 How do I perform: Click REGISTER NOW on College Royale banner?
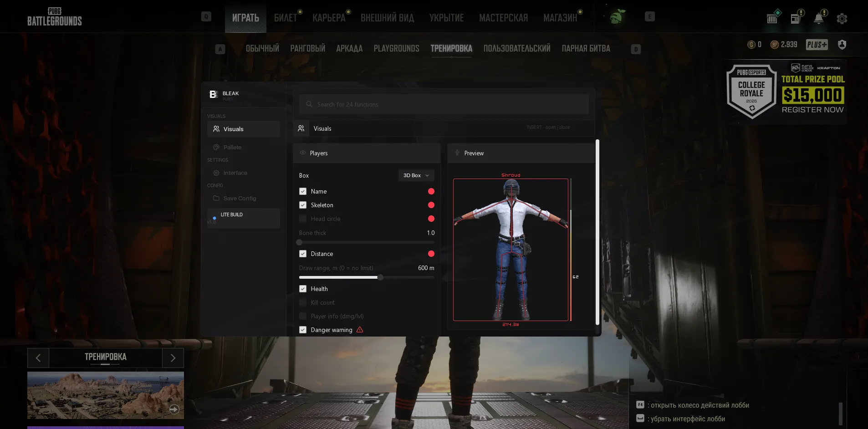pos(812,110)
